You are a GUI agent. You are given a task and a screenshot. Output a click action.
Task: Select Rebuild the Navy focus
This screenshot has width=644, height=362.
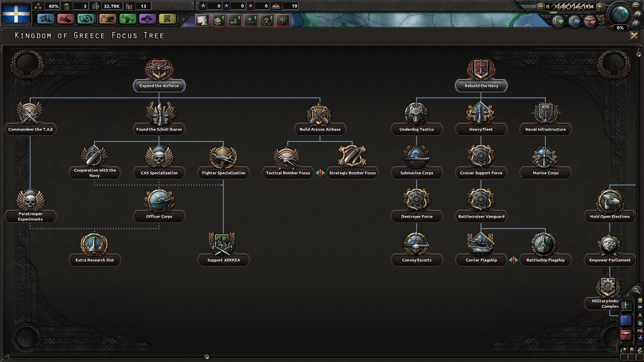[x=481, y=86]
